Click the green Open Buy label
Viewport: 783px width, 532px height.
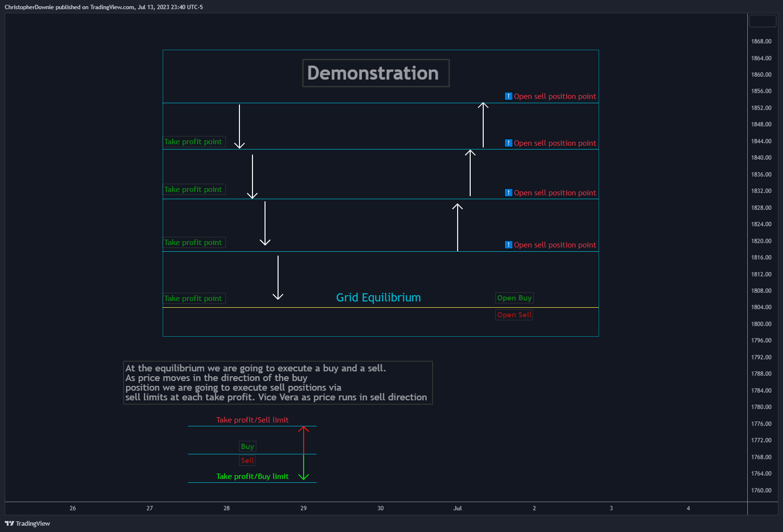[x=515, y=298]
